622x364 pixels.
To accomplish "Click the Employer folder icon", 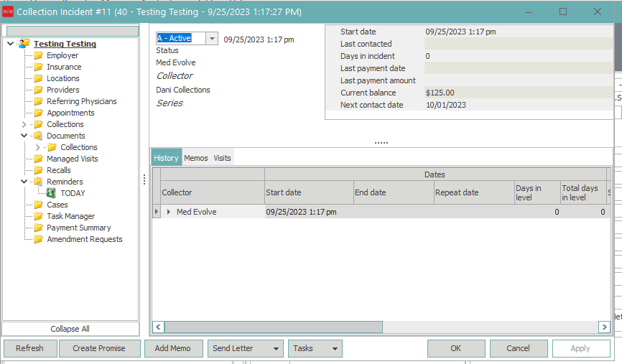I will point(38,55).
